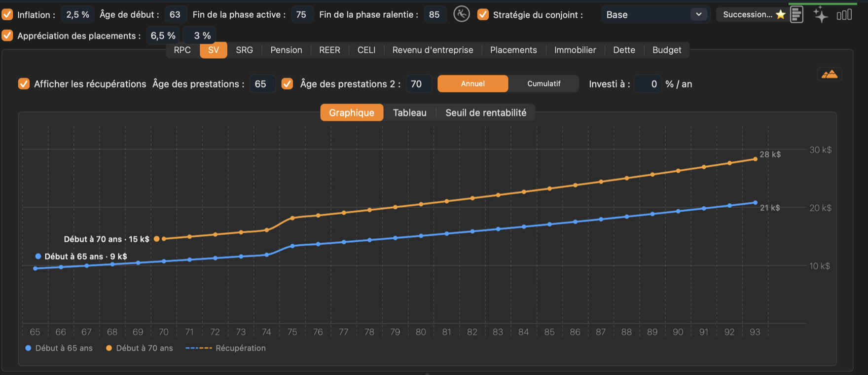Viewport: 868px width, 375px height.
Task: Click the 6,5 % appreciation field
Action: coord(163,36)
